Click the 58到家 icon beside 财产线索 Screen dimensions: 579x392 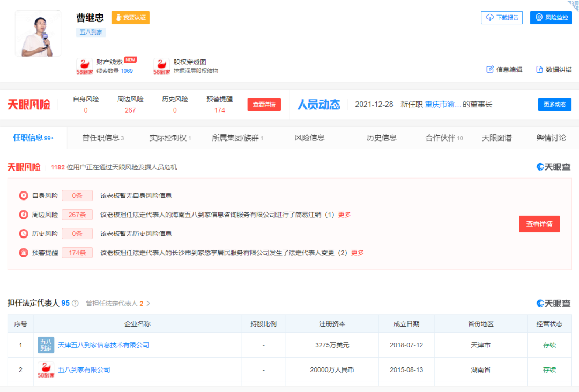[x=85, y=66]
